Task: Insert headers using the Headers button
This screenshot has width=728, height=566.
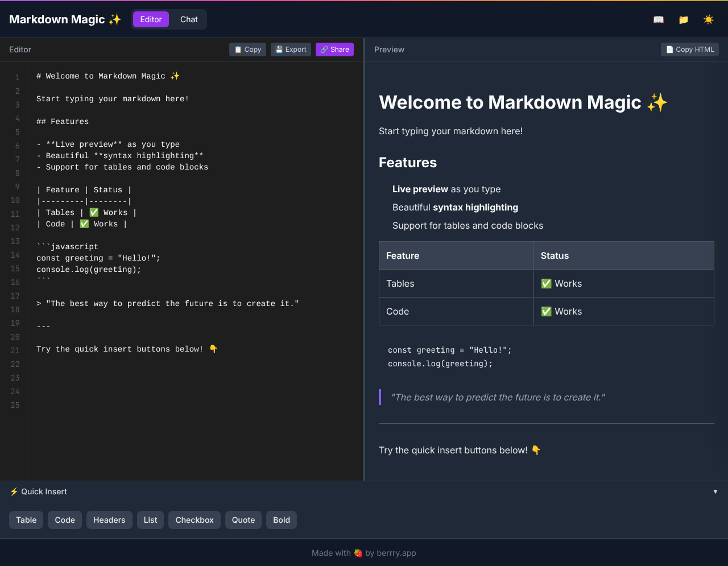Action: point(109,519)
